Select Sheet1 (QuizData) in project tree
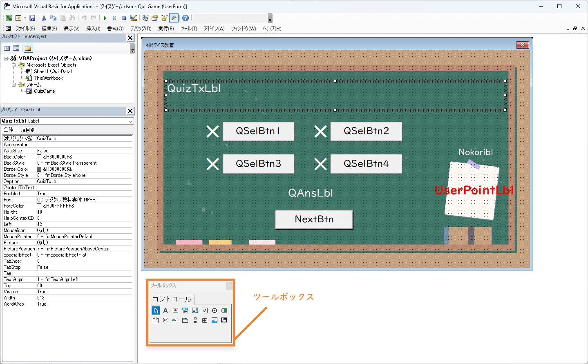Screen dimensions: 588x364 point(53,71)
